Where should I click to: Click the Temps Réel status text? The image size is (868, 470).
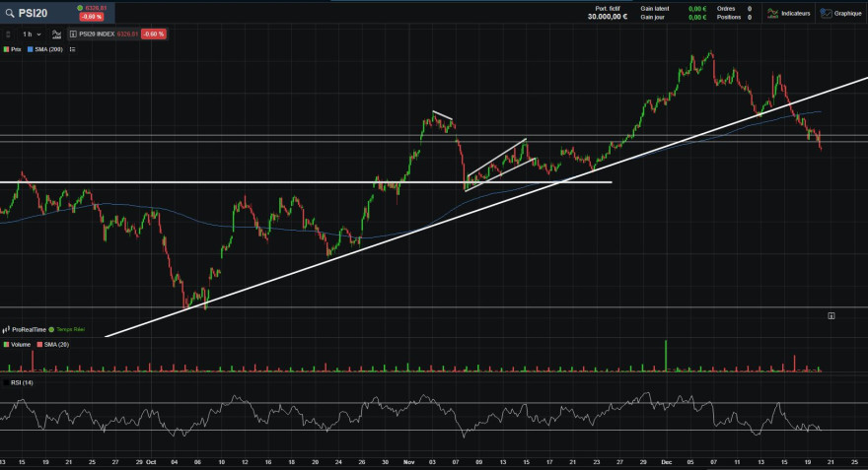pos(71,329)
